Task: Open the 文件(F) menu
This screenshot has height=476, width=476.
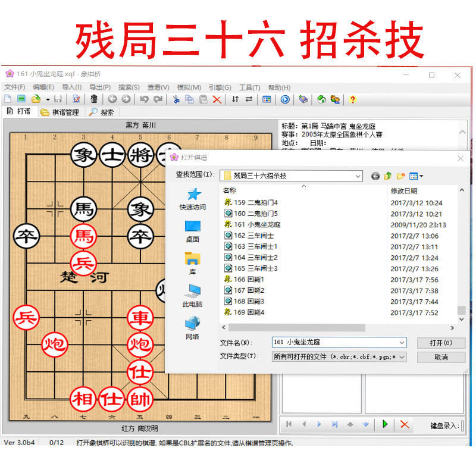Action: pyautogui.click(x=14, y=87)
